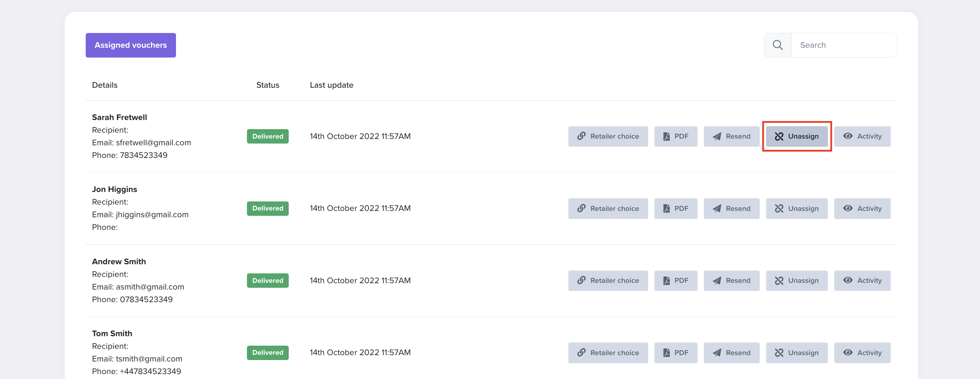View Activity for Tom Smith

pyautogui.click(x=862, y=352)
